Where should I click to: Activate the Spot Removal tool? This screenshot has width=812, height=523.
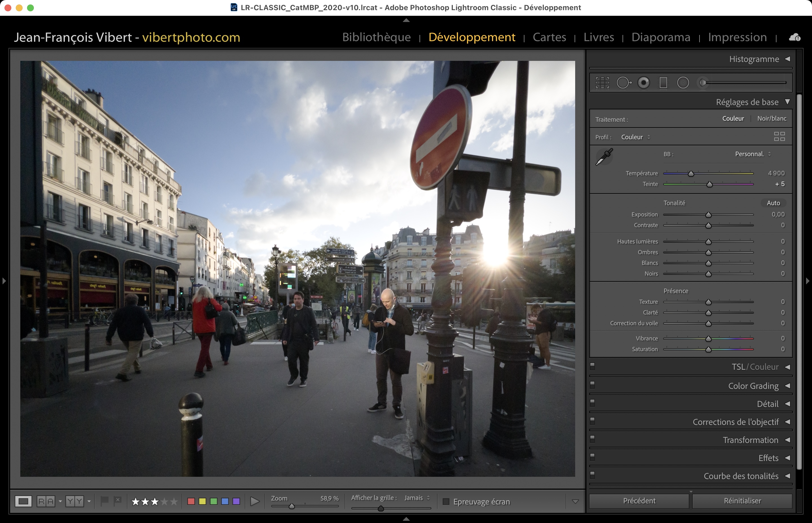(623, 83)
